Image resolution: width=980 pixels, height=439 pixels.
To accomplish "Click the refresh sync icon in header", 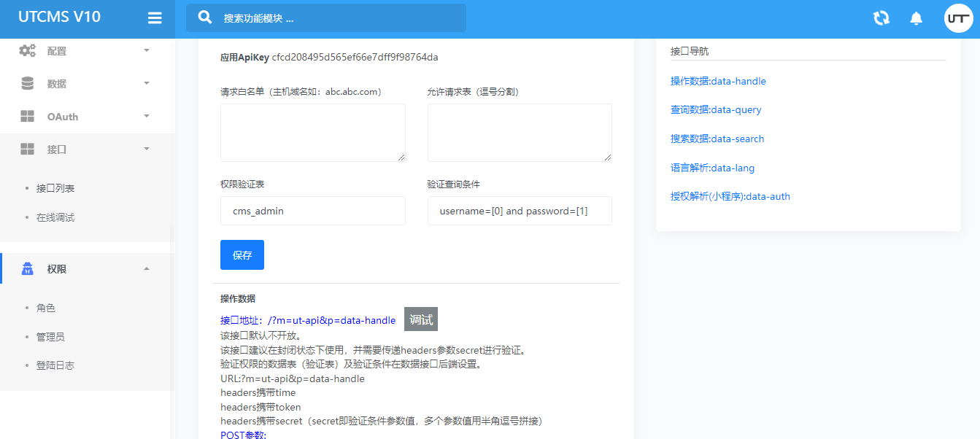I will [x=881, y=18].
